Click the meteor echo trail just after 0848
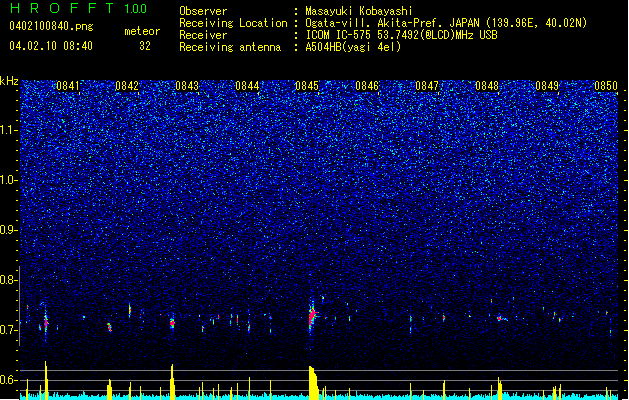 click(502, 319)
